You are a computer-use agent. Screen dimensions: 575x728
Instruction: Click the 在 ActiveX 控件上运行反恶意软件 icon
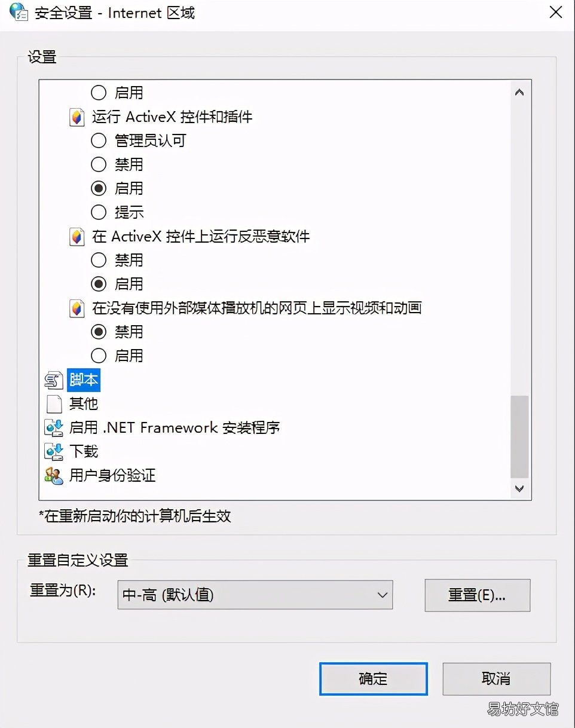coord(76,237)
